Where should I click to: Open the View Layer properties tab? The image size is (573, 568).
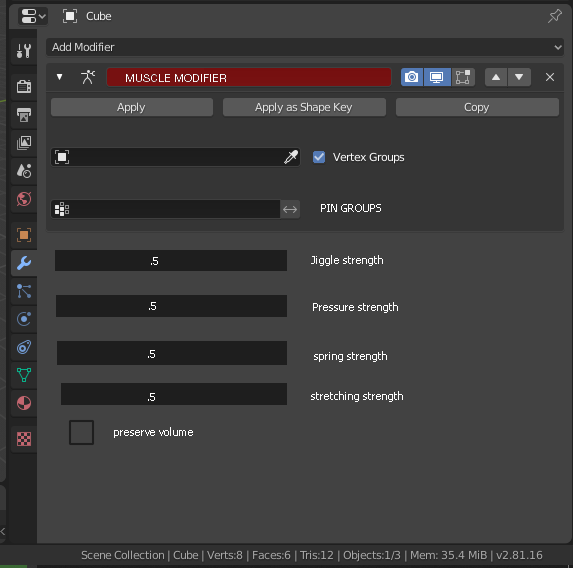(24, 143)
